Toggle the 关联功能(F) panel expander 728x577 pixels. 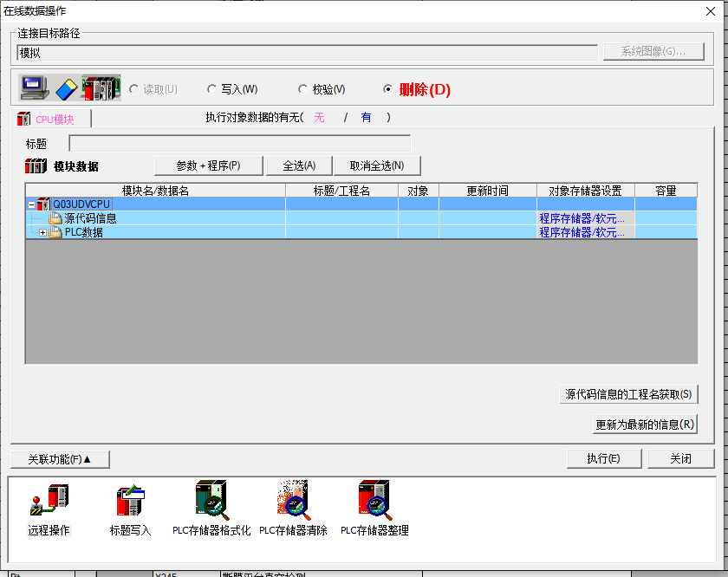[61, 459]
